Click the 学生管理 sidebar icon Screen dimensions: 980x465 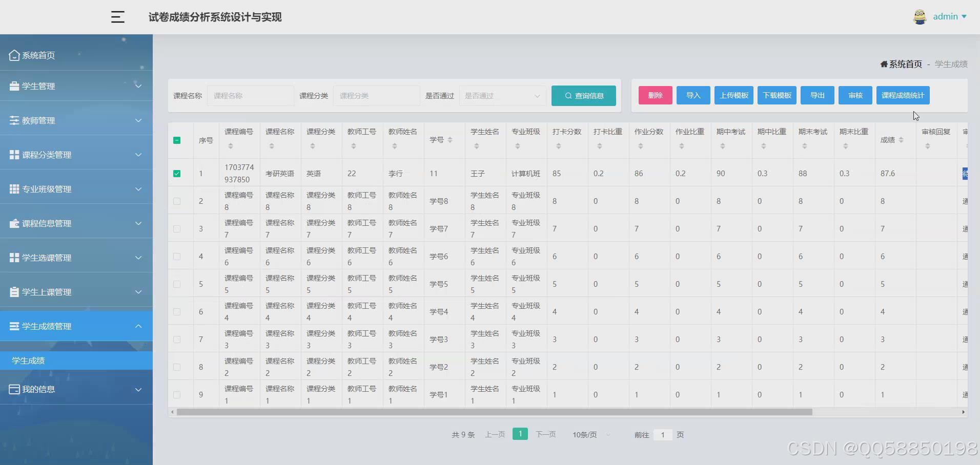pos(14,86)
